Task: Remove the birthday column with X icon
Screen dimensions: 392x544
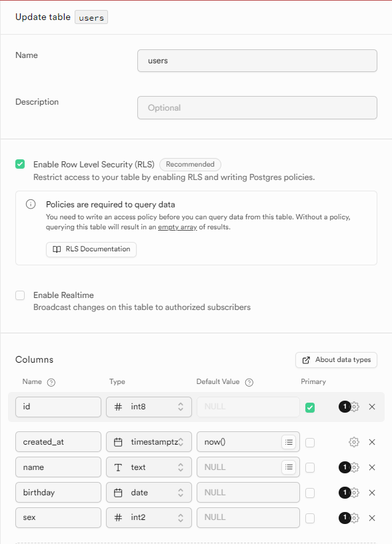Action: coord(372,493)
